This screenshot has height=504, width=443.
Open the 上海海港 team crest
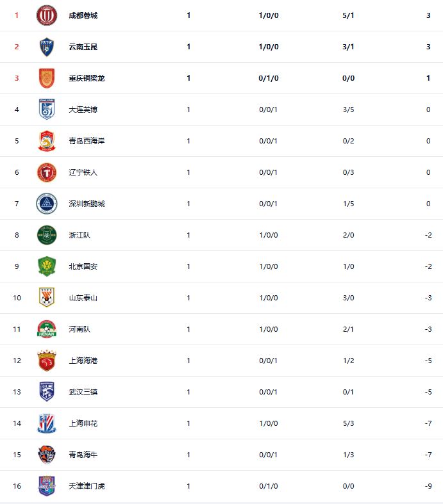47,361
